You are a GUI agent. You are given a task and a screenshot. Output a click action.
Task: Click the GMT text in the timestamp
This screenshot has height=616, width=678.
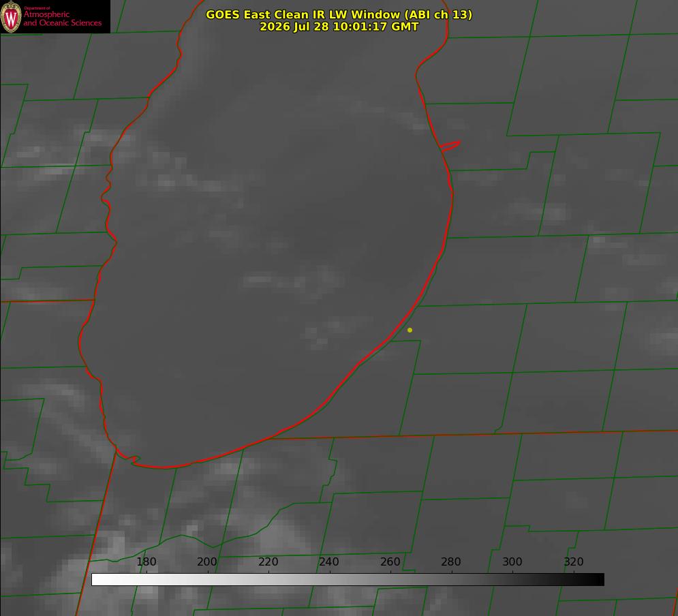click(x=405, y=27)
